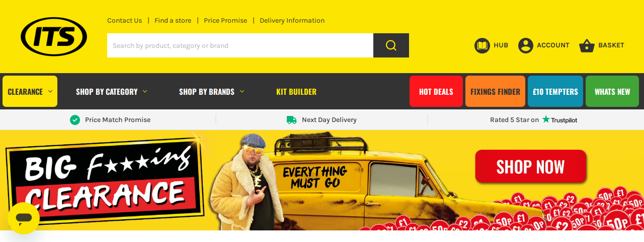
Task: Open the Basket icon
Action: pos(587,46)
